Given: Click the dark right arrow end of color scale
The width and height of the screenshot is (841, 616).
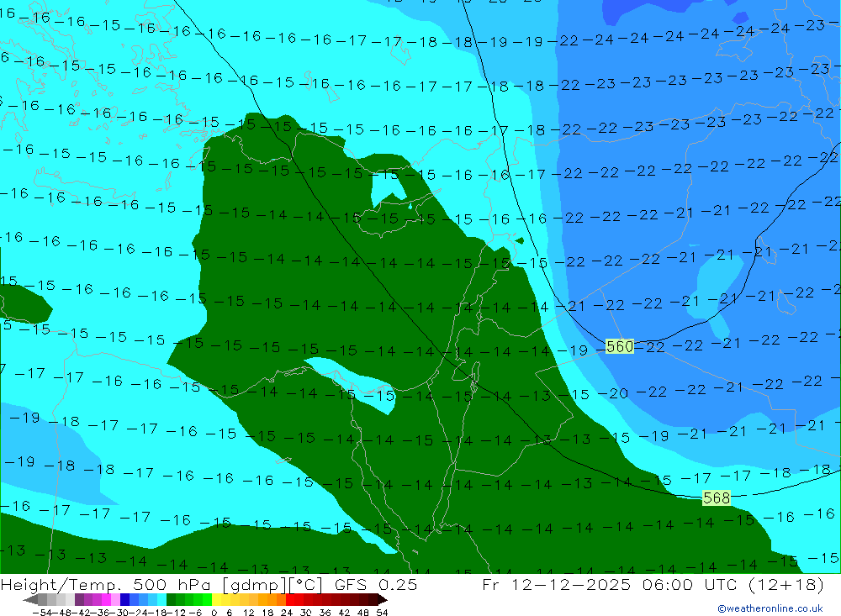Looking at the screenshot, I should point(383,599).
